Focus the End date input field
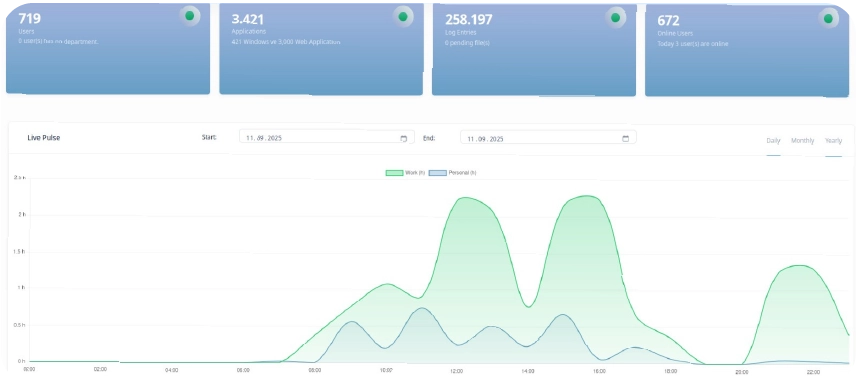858x387 pixels. 548,138
